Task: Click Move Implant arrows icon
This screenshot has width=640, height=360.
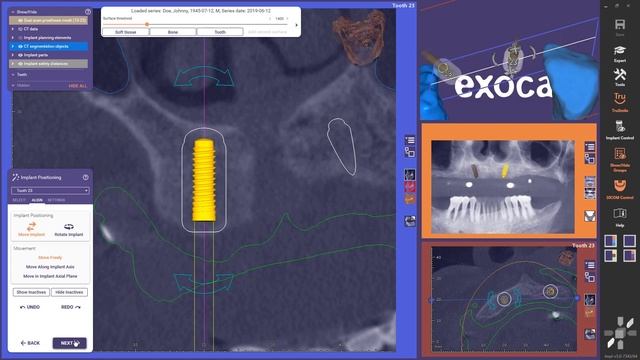Action: pyautogui.click(x=31, y=226)
